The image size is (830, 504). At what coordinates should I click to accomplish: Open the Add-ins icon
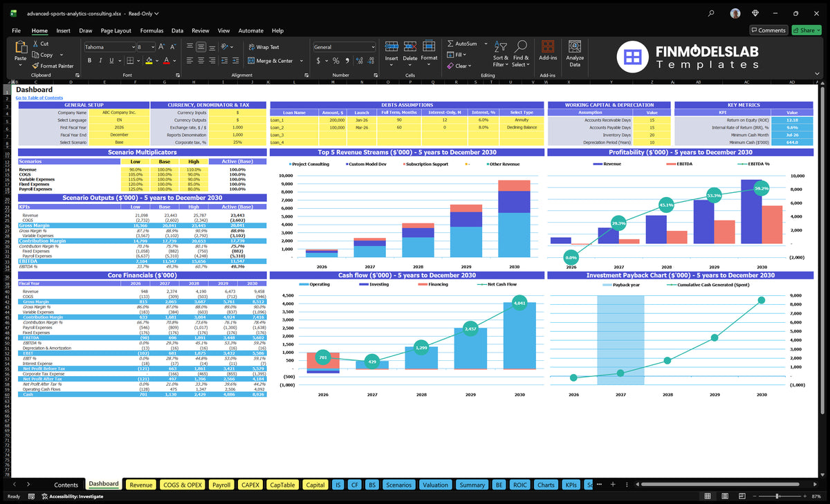(x=548, y=47)
